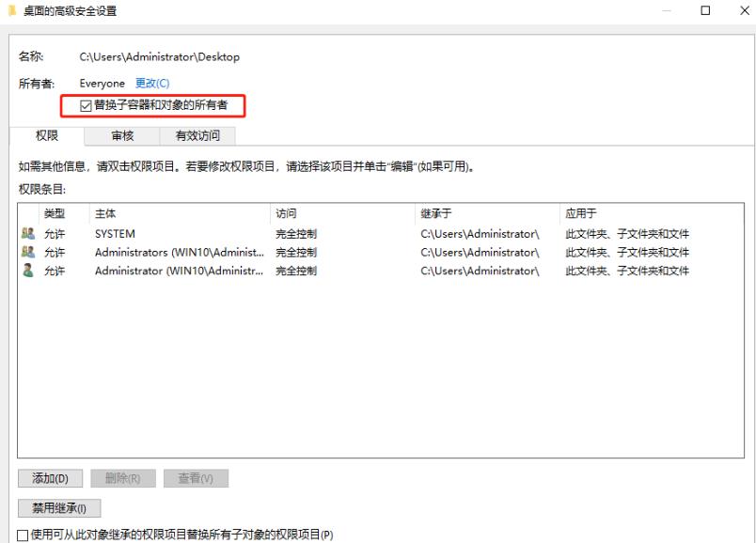Viewport: 756px width, 543px height.
Task: Click the group icon beside SYSTEM entry
Action: coord(26,233)
